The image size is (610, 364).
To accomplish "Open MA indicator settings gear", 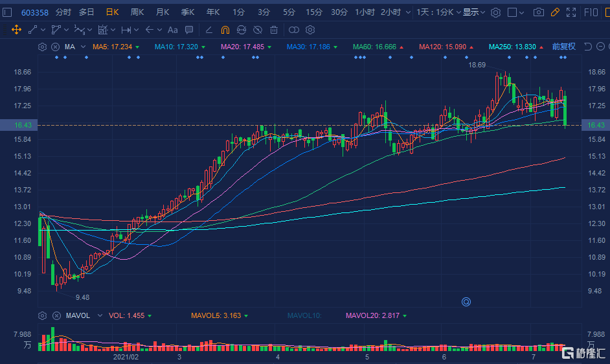I will [42, 47].
